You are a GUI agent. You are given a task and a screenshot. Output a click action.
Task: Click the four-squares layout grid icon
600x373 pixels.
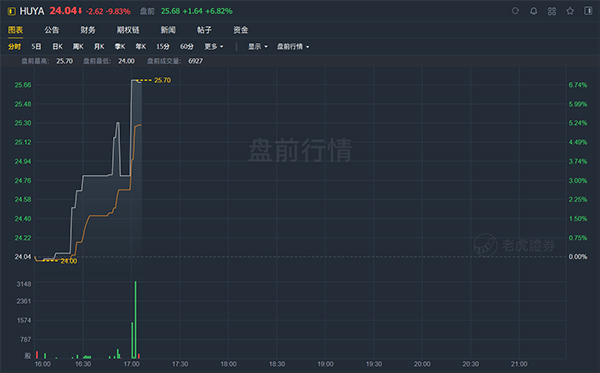tap(552, 11)
